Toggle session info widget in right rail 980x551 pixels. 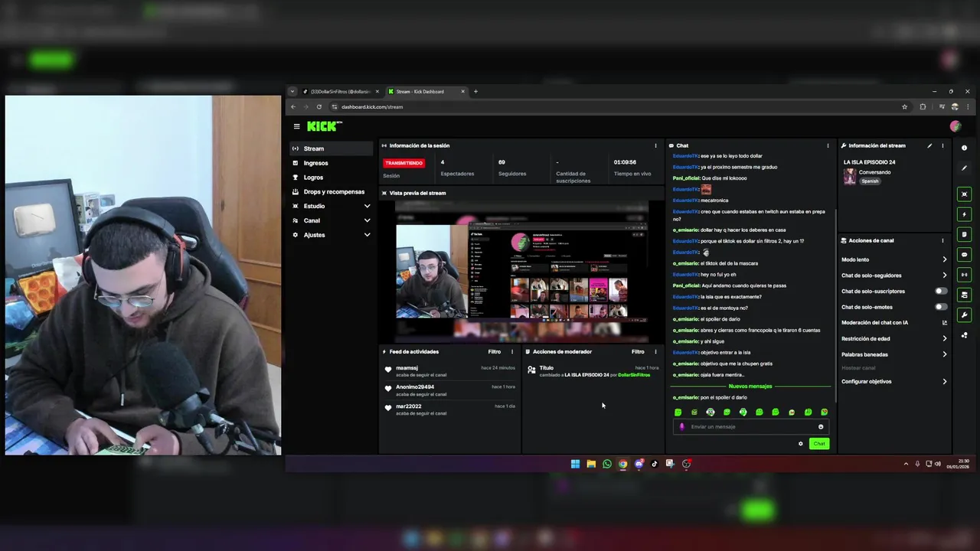click(964, 275)
